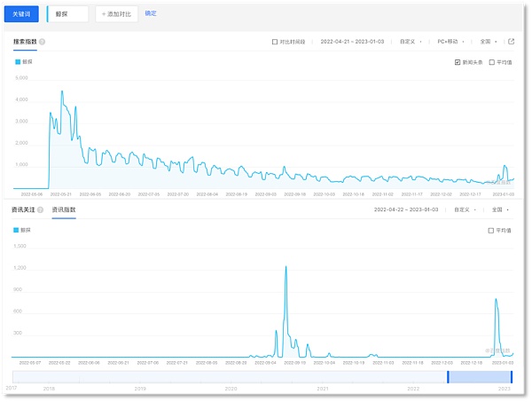Screen dimensions: 532x402
Task: Click the 骰探 legend marker in search chart
Action: point(18,62)
